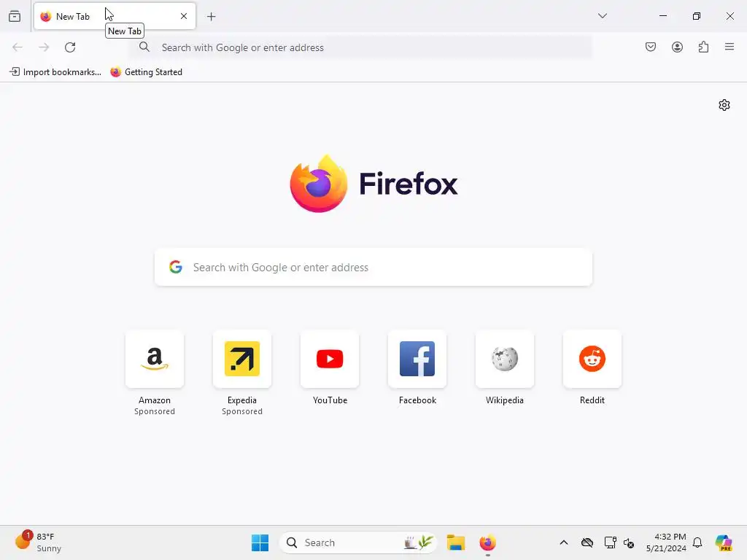
Task: Click the OneDrive cloud tray icon
Action: pyautogui.click(x=587, y=542)
